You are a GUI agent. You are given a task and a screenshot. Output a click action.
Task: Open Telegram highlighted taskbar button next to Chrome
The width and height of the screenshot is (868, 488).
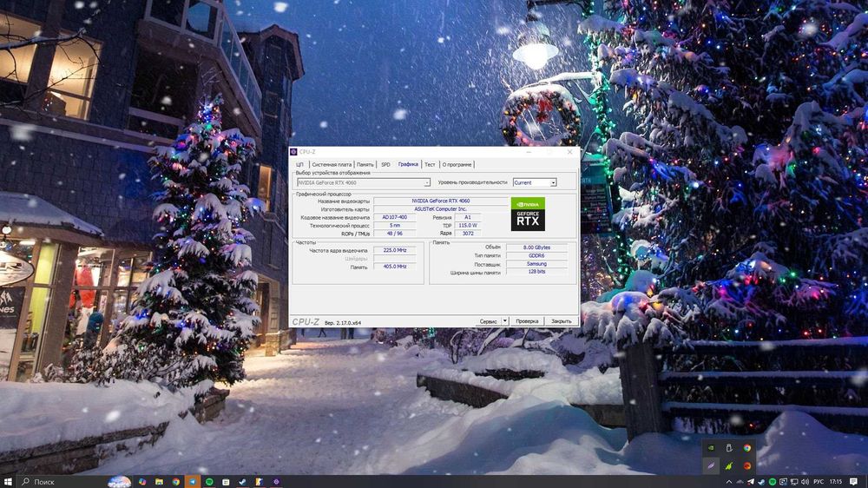click(193, 482)
